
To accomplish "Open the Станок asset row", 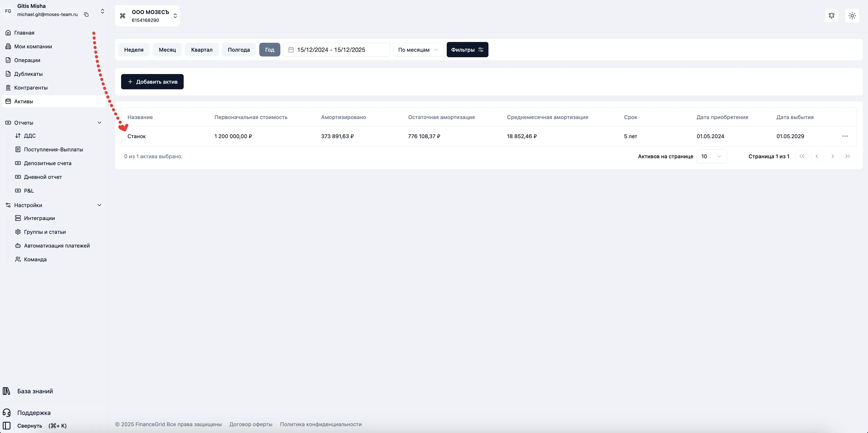I will point(489,136).
